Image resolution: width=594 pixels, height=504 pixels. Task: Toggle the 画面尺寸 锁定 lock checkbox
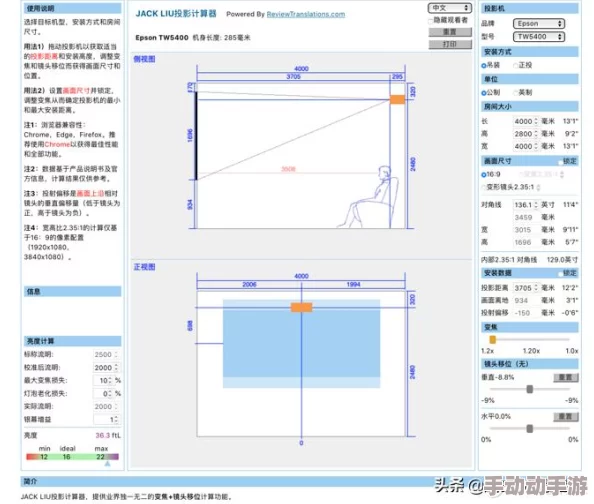pyautogui.click(x=560, y=162)
